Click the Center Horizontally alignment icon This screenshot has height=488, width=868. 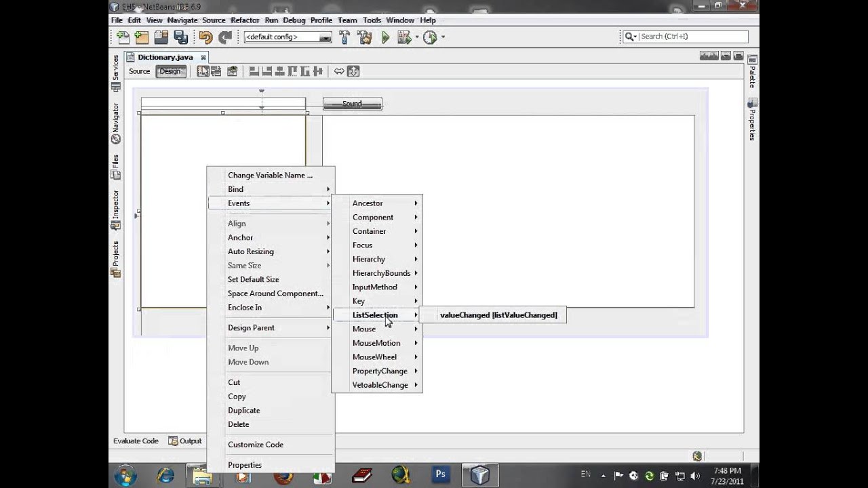click(x=279, y=71)
